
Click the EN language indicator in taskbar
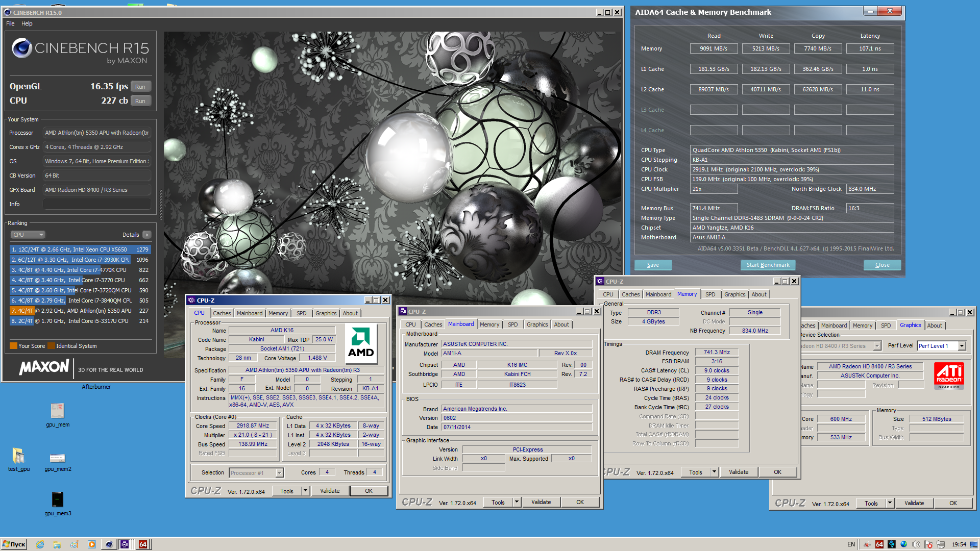click(851, 544)
